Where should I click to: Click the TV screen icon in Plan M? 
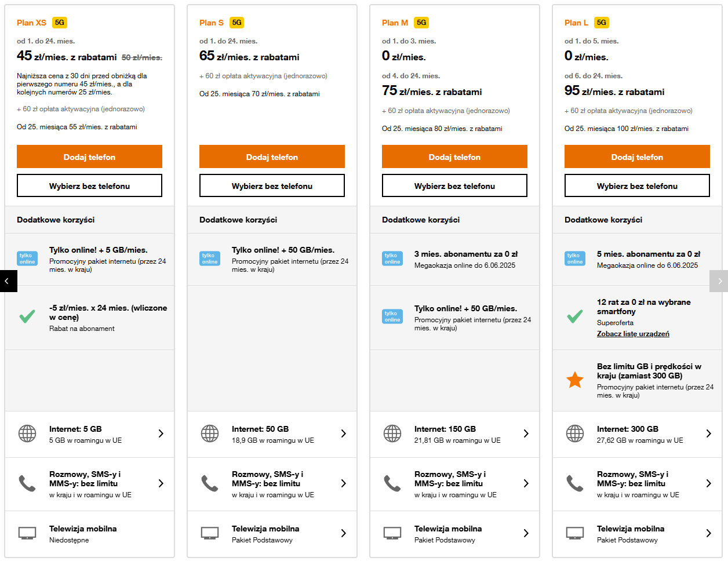coord(392,533)
